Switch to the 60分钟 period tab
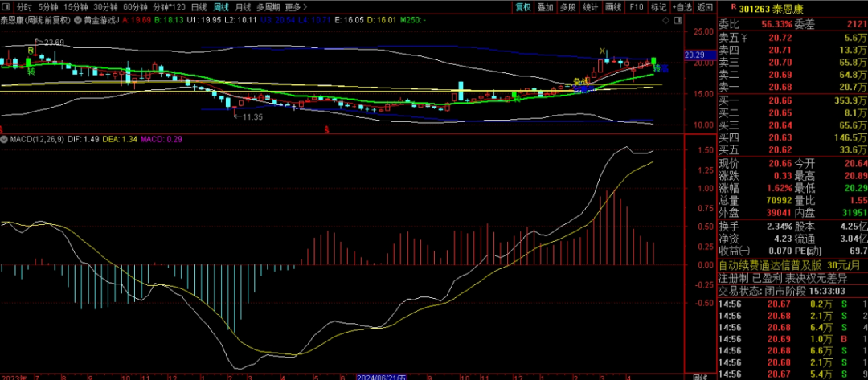868x380 pixels. click(x=135, y=7)
